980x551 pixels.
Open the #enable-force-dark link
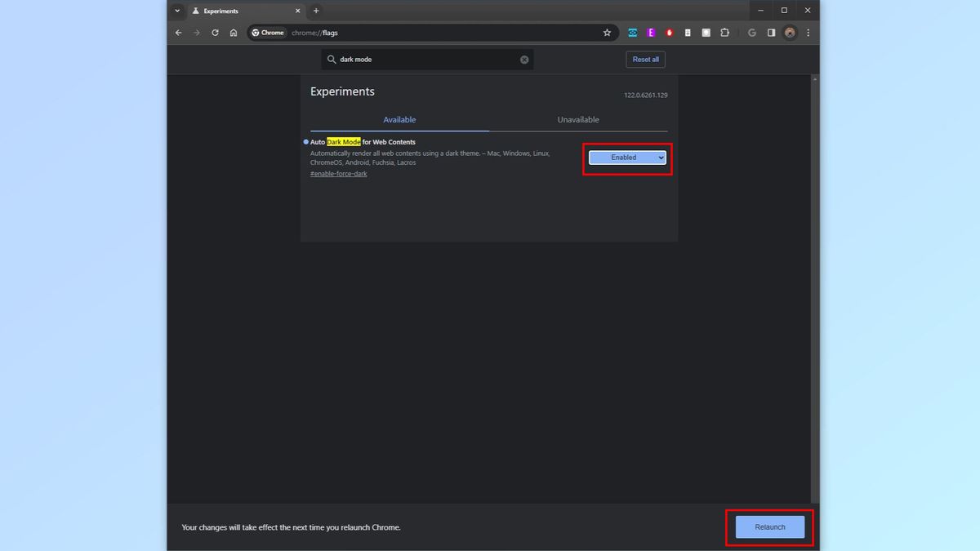(x=338, y=173)
